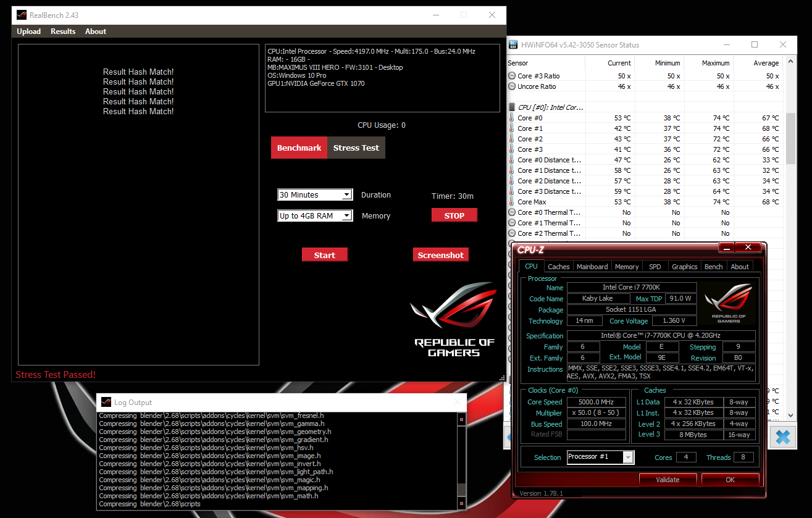Click the Log Output vertical scrollbar thumb
Viewport: 812px width, 518px height.
tap(461, 489)
